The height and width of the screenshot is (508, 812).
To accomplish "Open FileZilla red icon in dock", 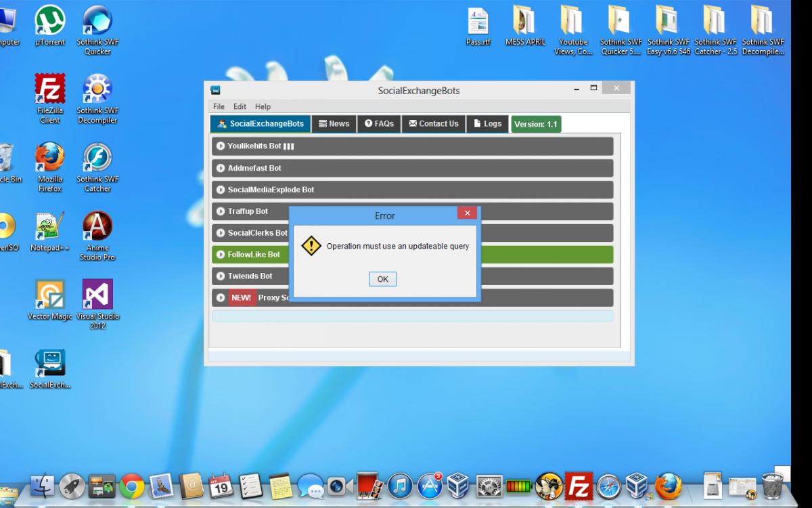I will (579, 486).
